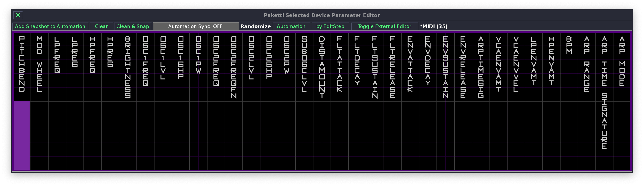Click the DISTAMOUNT parameter column

(322, 136)
